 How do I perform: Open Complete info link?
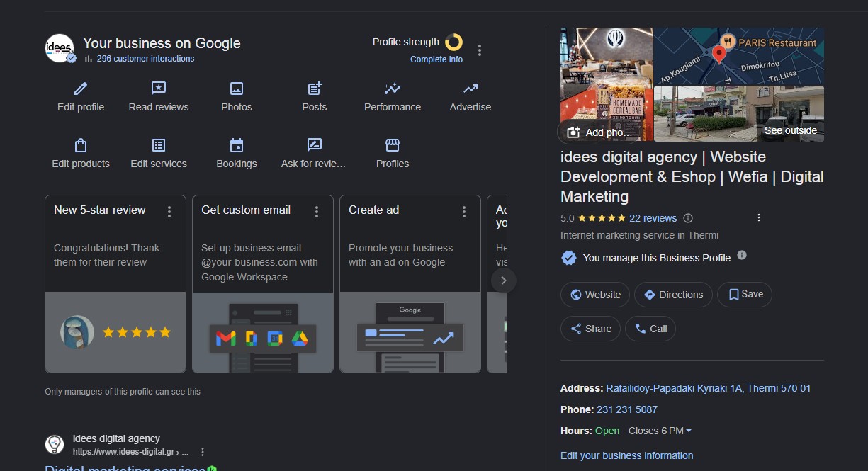click(436, 59)
